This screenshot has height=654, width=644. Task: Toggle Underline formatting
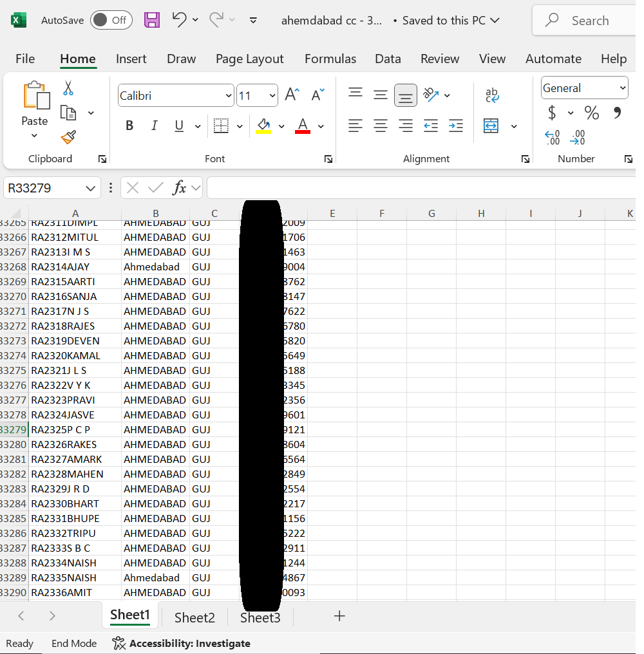[179, 126]
